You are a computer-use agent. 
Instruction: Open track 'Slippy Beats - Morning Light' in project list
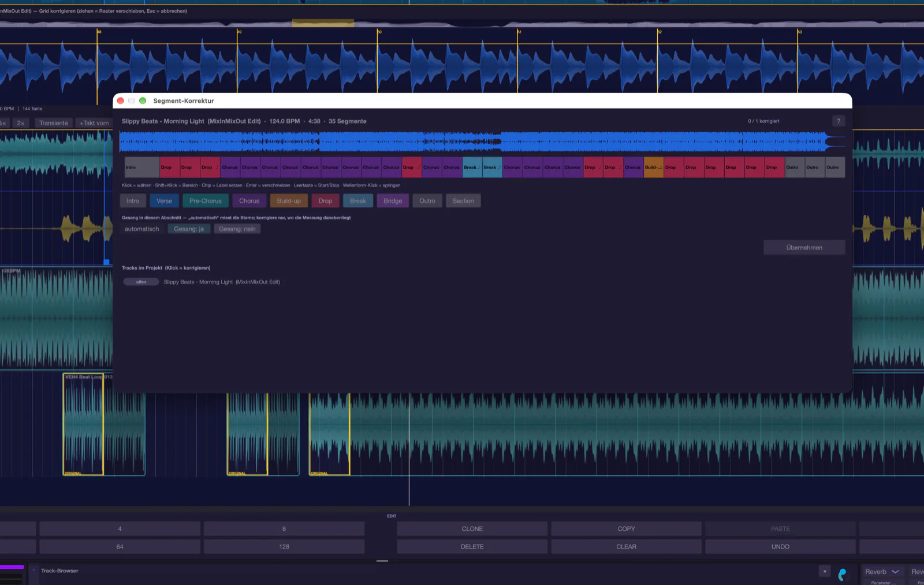[x=222, y=282]
